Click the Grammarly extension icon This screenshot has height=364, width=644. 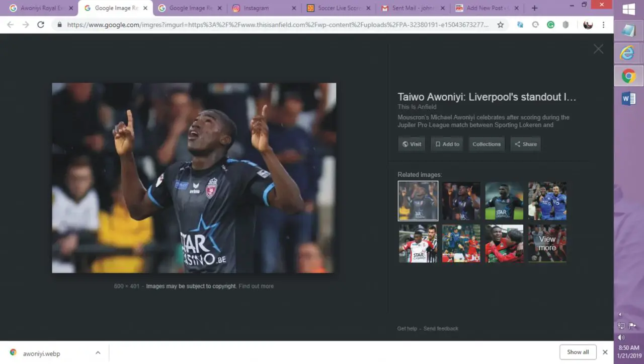click(x=550, y=25)
